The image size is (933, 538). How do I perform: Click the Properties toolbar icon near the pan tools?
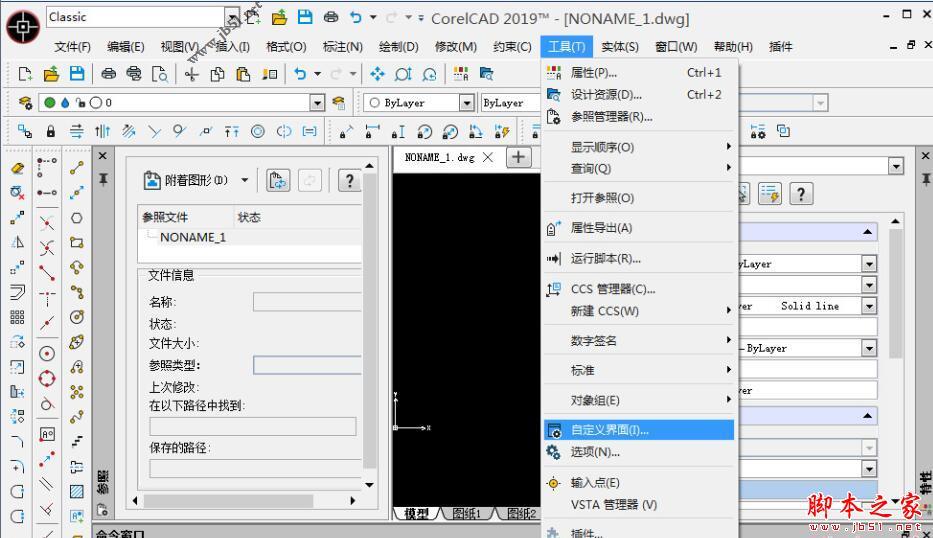point(461,74)
